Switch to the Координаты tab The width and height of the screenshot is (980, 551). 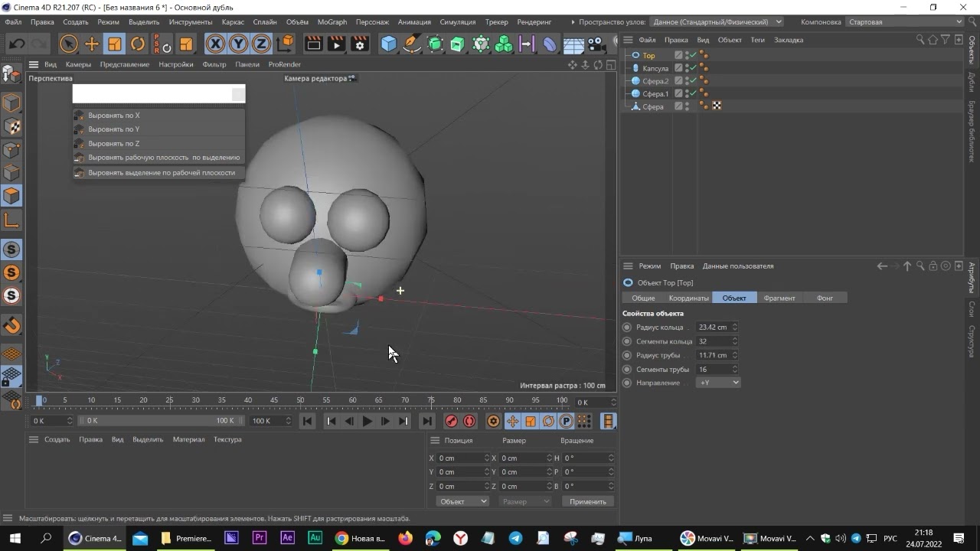[x=688, y=298]
